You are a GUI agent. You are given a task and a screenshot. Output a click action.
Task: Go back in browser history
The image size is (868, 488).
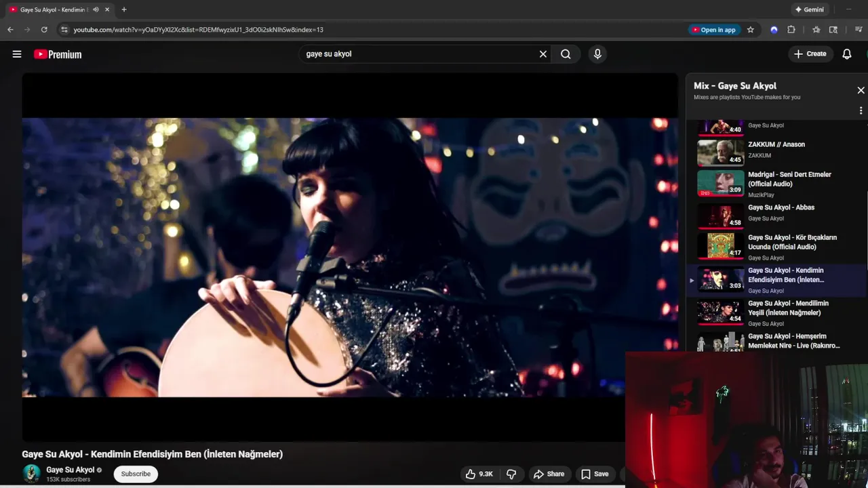(10, 30)
